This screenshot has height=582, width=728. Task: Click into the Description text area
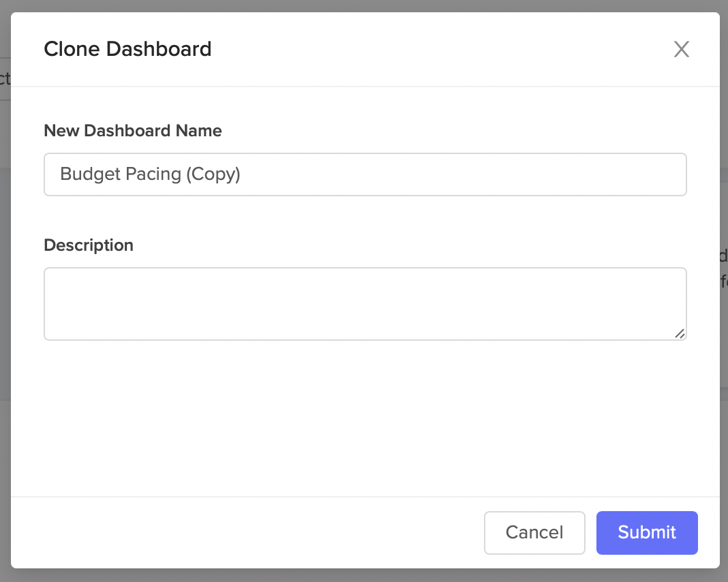point(365,303)
